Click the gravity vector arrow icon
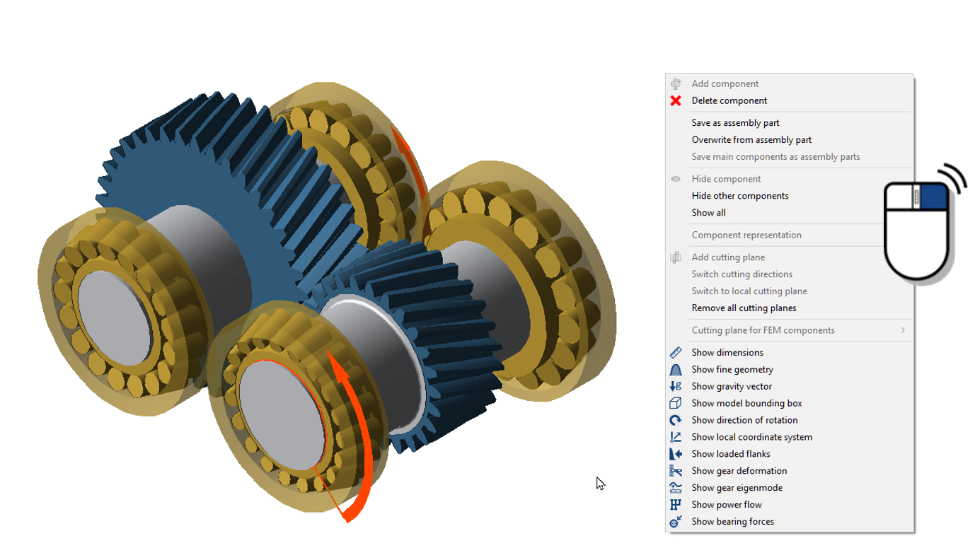 point(676,387)
